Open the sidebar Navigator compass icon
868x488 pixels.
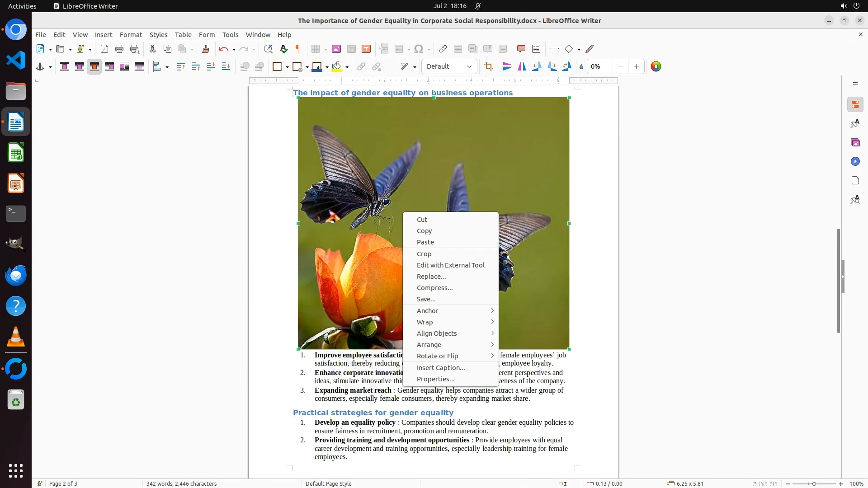855,162
